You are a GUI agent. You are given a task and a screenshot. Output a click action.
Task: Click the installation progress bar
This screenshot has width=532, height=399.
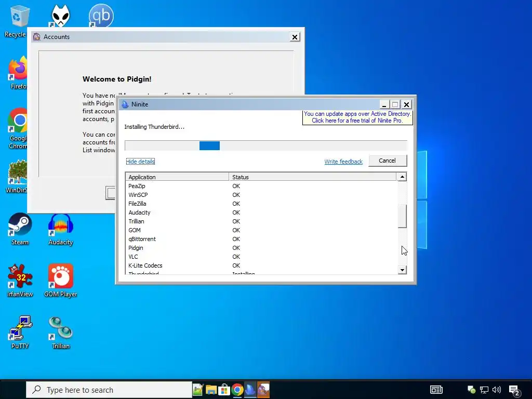pos(266,145)
